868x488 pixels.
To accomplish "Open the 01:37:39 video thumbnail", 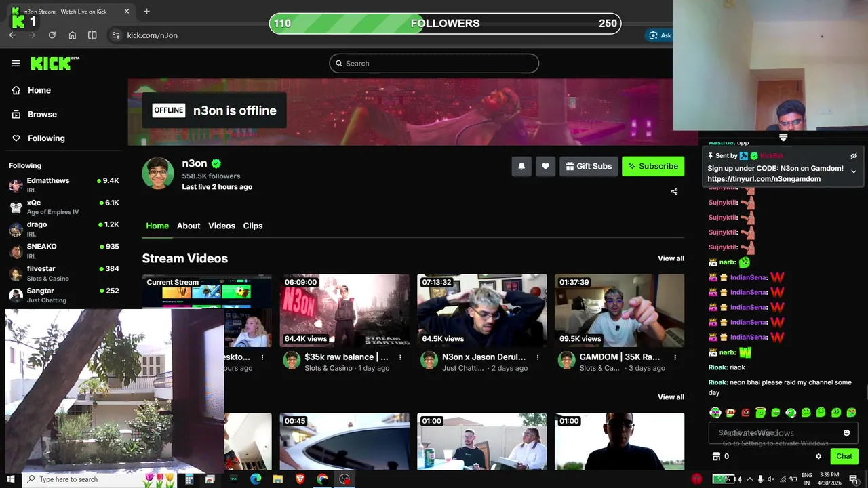I will (619, 310).
